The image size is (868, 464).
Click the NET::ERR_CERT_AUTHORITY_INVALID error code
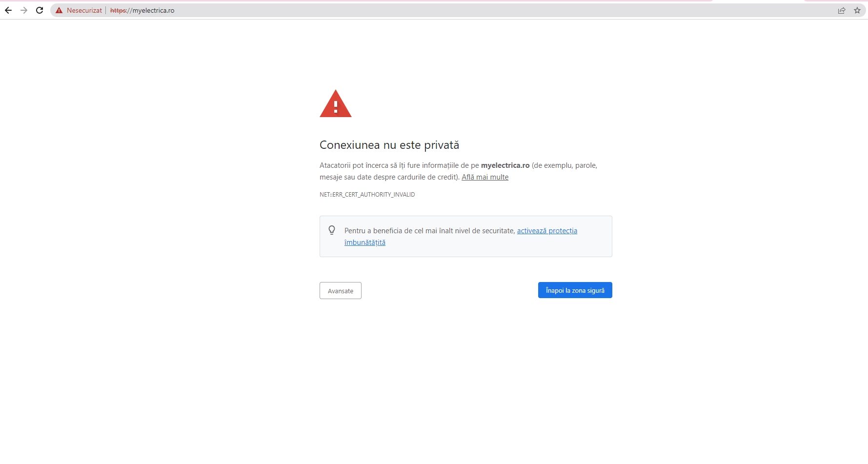(367, 195)
